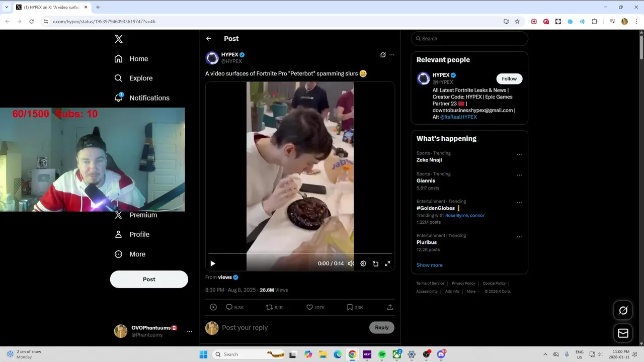
Task: Open the @ItsRealHYPEX link
Action: (458, 117)
